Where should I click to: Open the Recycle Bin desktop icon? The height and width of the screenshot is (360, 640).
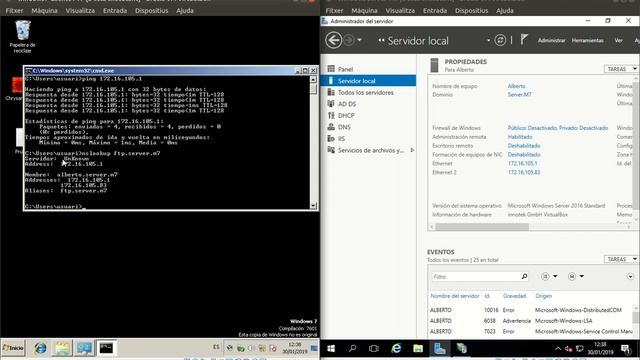tap(22, 36)
